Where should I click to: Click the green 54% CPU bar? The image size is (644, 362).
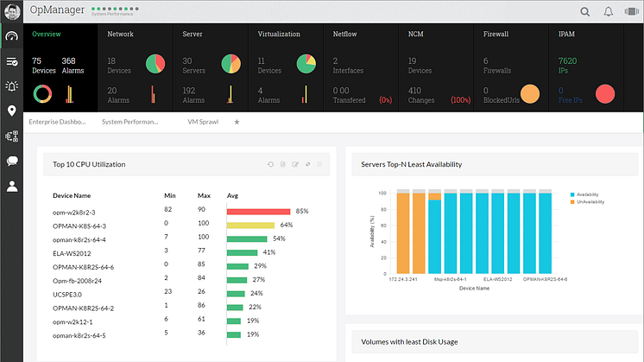tap(247, 238)
